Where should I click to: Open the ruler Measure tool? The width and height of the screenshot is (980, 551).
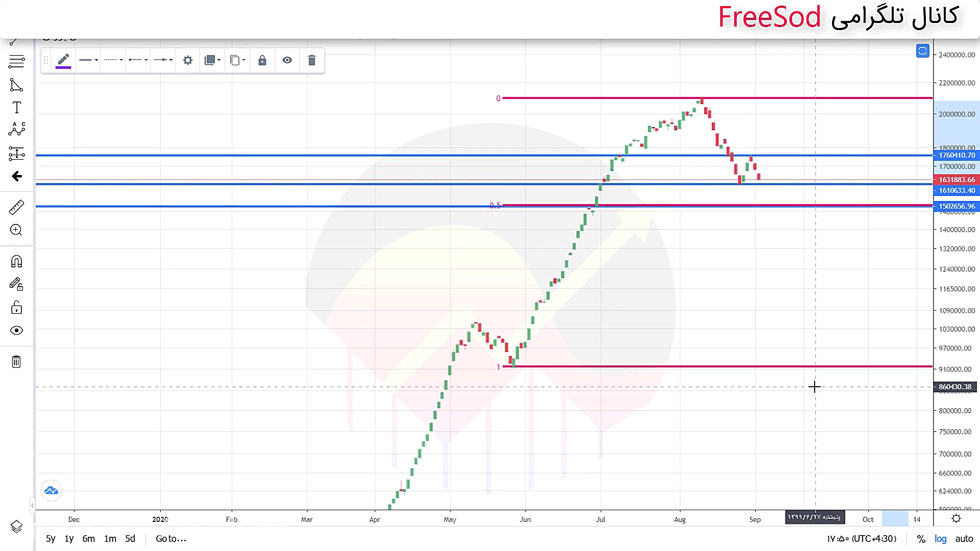(16, 207)
